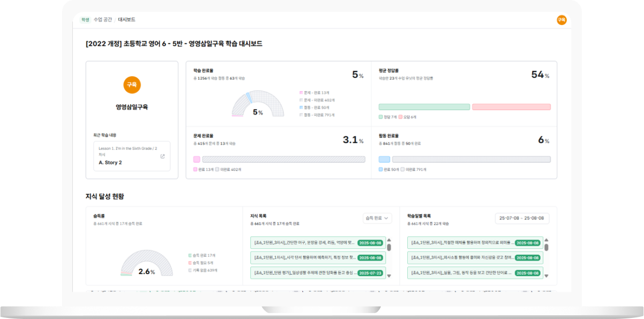Toggle the 활동 - 완료 50개 legend entry
This screenshot has height=319, width=644.
coord(316,107)
